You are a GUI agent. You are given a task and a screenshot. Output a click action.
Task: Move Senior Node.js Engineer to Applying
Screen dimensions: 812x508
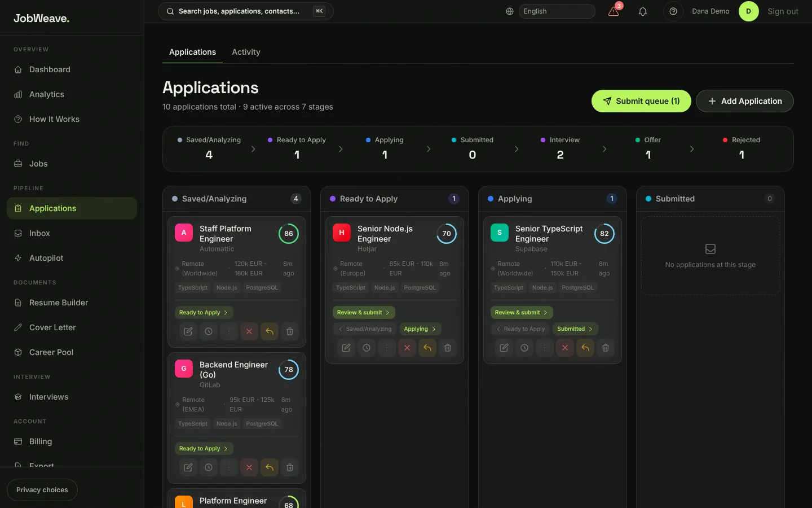[x=420, y=329]
